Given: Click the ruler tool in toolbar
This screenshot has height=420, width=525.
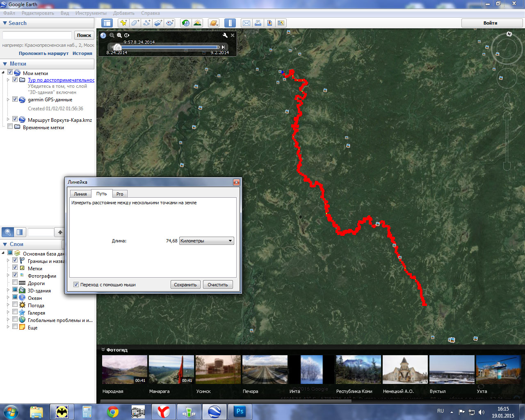Looking at the screenshot, I should pyautogui.click(x=230, y=23).
